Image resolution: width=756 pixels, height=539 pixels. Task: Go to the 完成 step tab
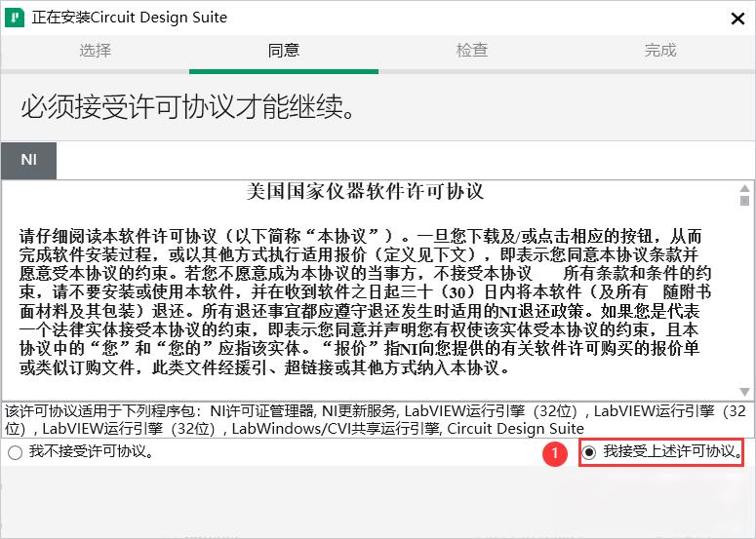click(x=660, y=50)
